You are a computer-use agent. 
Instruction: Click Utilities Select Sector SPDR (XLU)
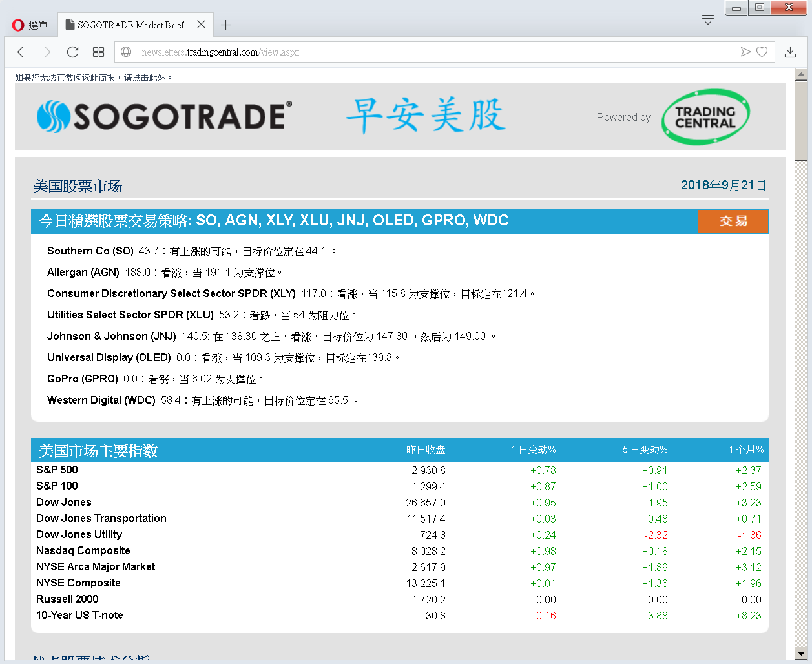pyautogui.click(x=130, y=315)
